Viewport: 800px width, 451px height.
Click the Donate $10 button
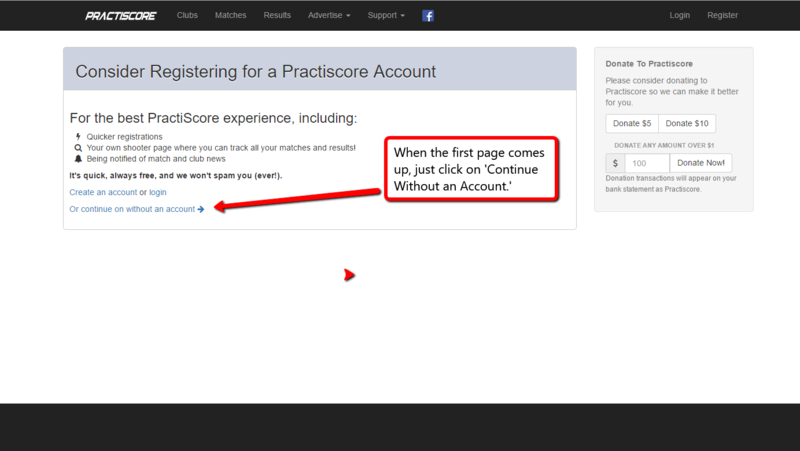click(687, 123)
